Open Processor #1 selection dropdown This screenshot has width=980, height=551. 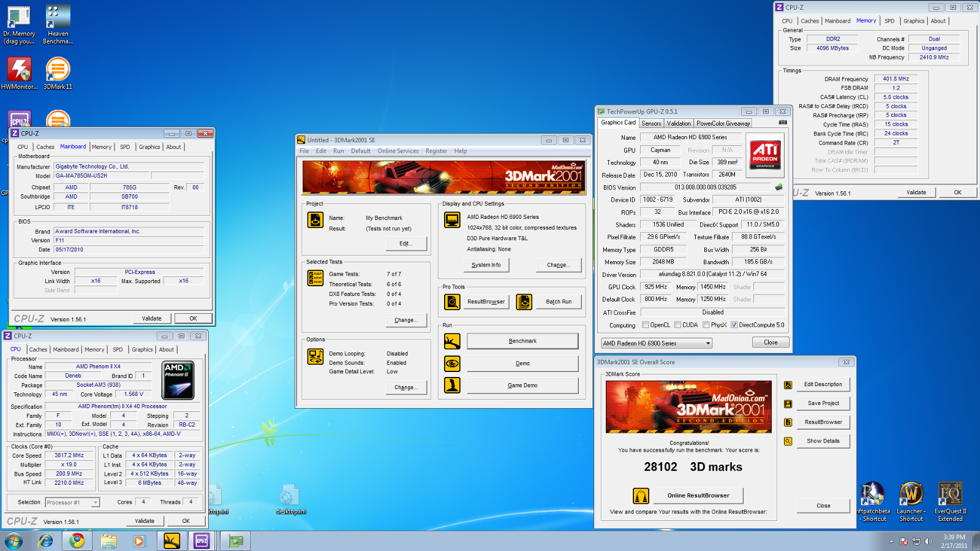(72, 503)
